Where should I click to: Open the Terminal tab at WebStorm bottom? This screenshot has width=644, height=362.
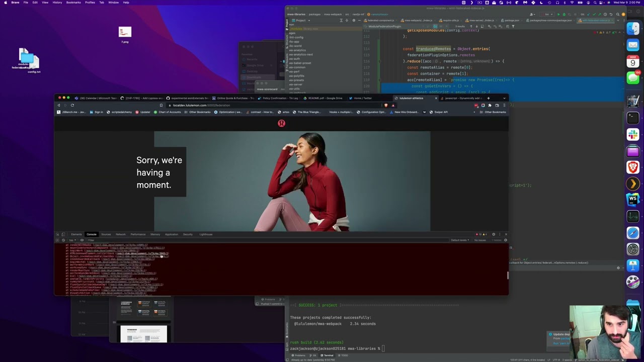[x=328, y=355]
